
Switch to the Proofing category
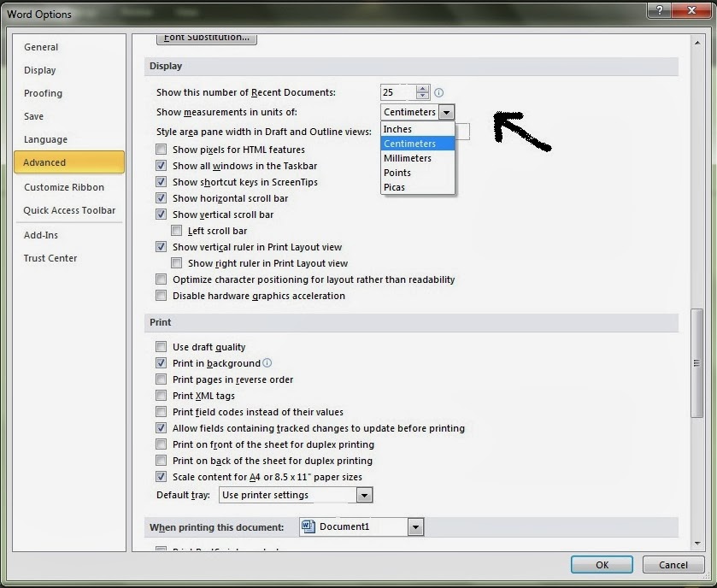click(69, 93)
